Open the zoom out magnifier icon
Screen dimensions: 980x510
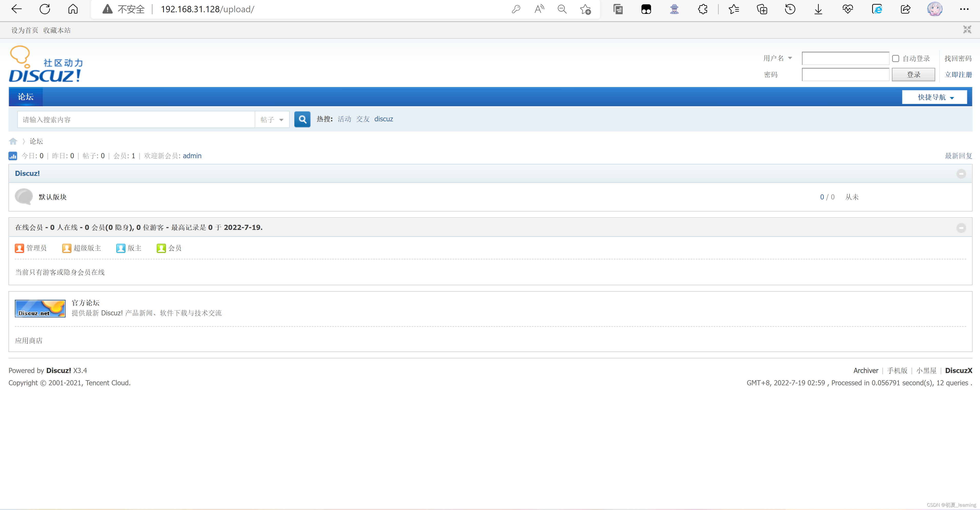pos(562,9)
